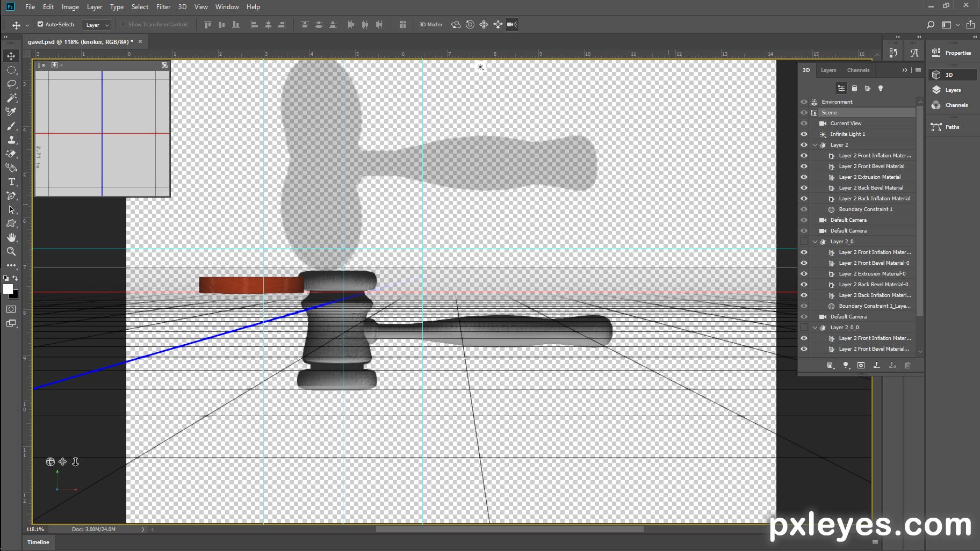Select the Move tool
The width and height of the screenshot is (980, 551).
click(x=11, y=56)
